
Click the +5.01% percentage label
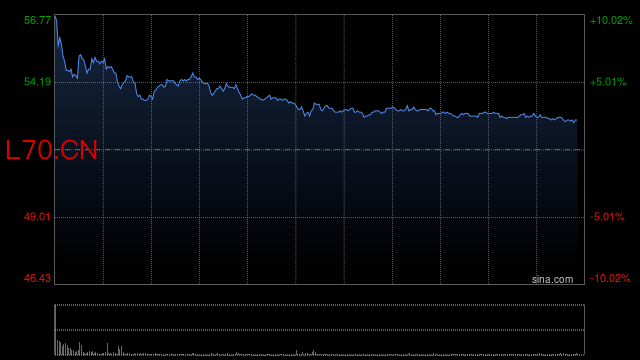(608, 82)
